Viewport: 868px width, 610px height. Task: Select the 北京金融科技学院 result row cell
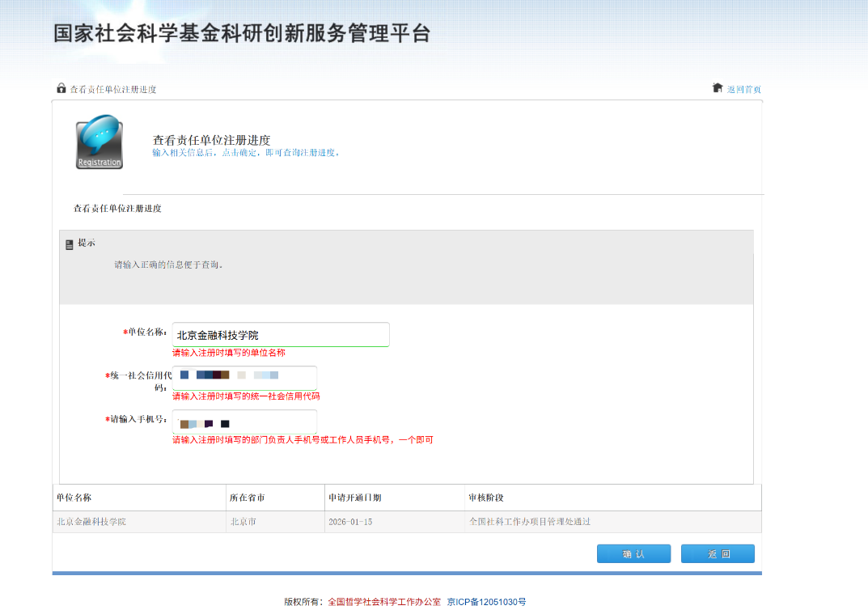click(91, 522)
